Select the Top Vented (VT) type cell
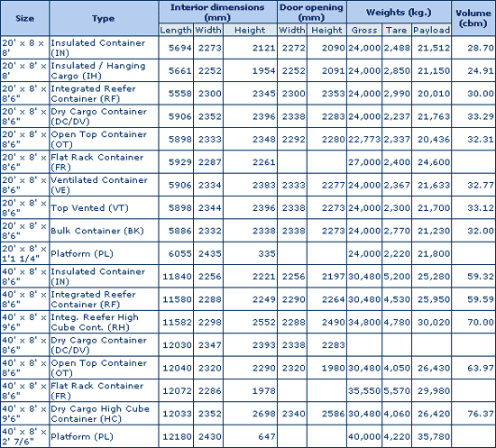Image resolution: width=496 pixels, height=448 pixels. (104, 207)
